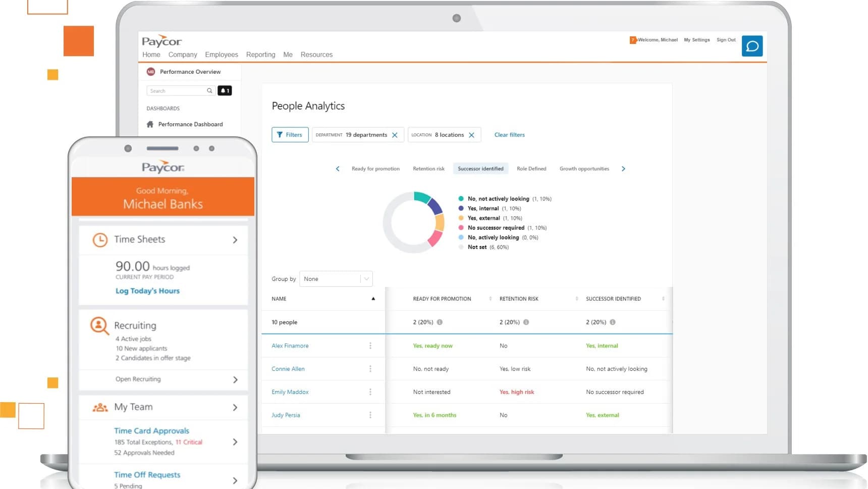This screenshot has height=489, width=868.
Task: Tap the Recruiting magnifier icon
Action: (99, 326)
